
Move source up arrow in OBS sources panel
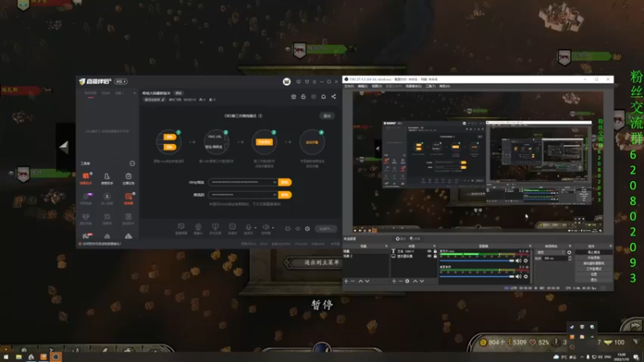point(415,281)
